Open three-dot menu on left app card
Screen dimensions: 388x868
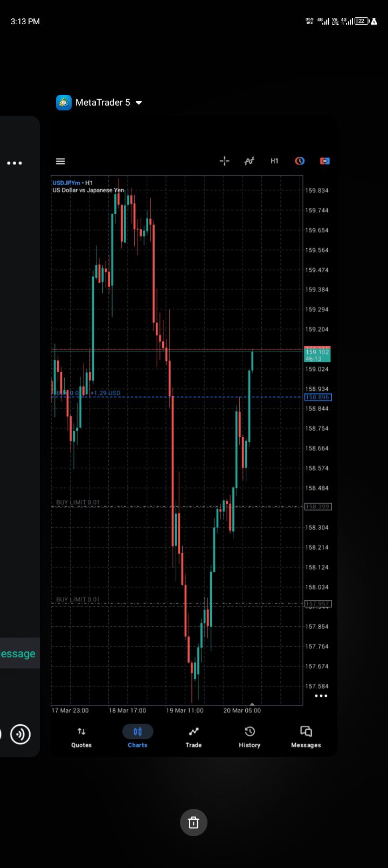coord(15,163)
